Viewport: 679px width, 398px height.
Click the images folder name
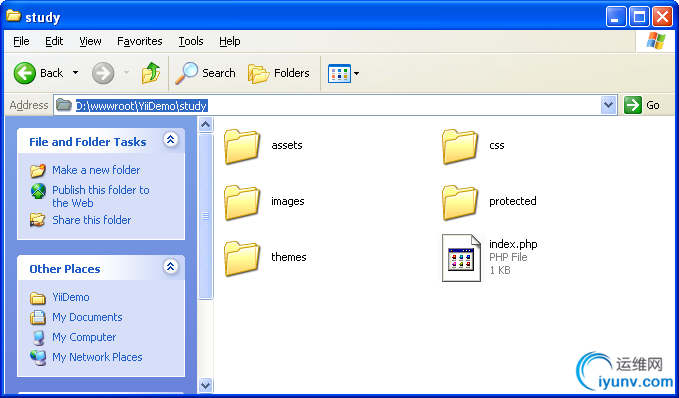[x=288, y=201]
